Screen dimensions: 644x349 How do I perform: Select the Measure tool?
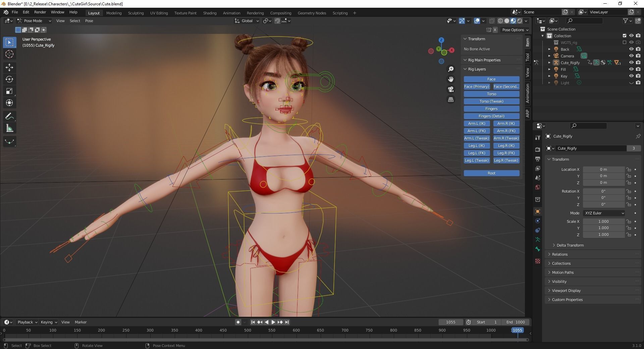[9, 128]
